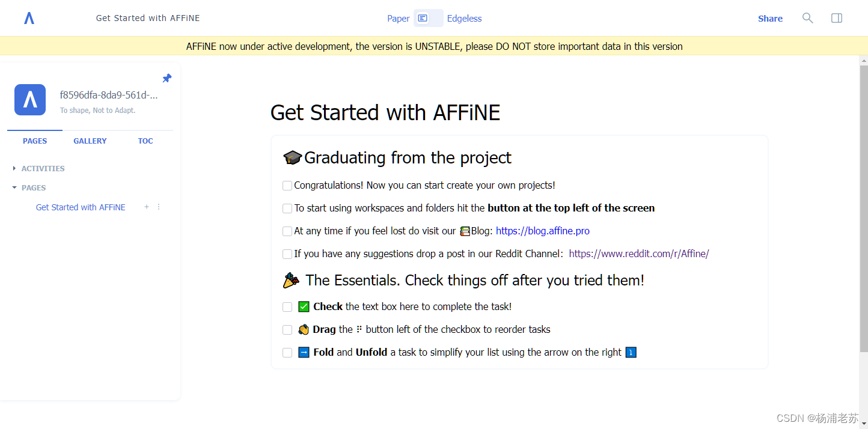Open 'Get Started with AFFiNE' page in sidebar
Image resolution: width=868 pixels, height=429 pixels.
(x=81, y=207)
